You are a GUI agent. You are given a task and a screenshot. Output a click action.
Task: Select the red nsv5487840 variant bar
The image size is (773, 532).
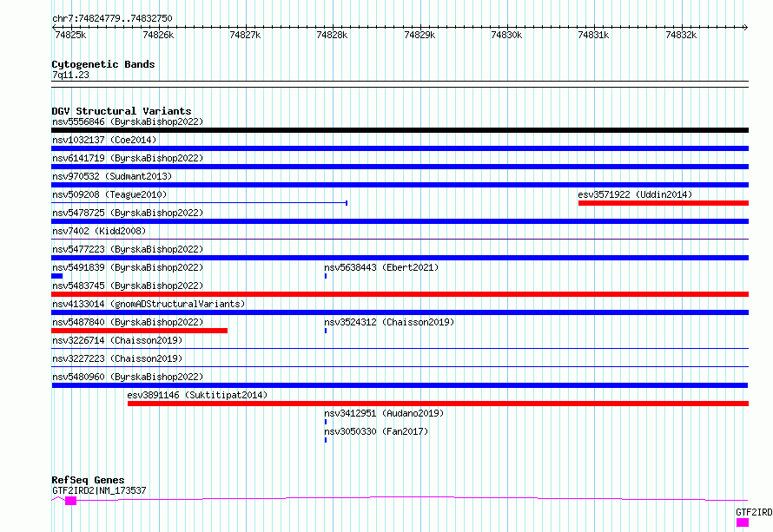[x=140, y=331]
